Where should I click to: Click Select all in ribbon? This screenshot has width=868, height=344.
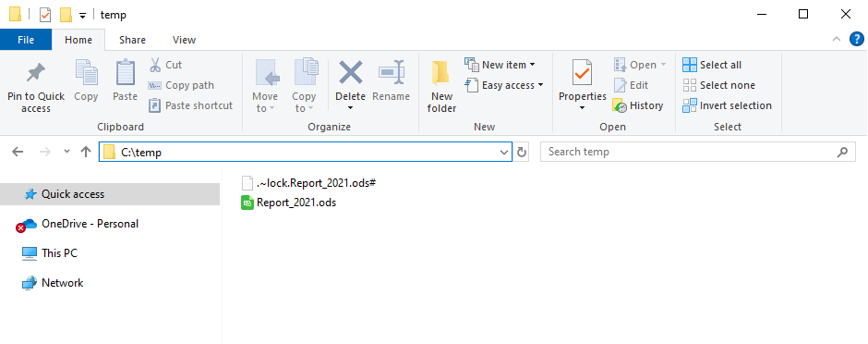click(712, 65)
